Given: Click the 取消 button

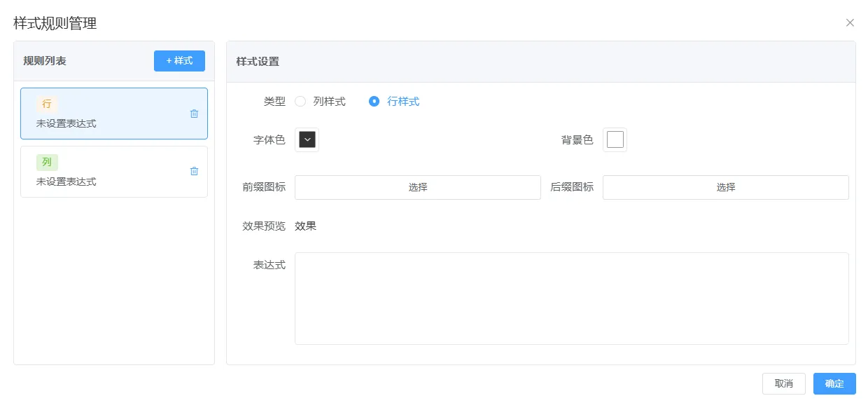Looking at the screenshot, I should 784,384.
